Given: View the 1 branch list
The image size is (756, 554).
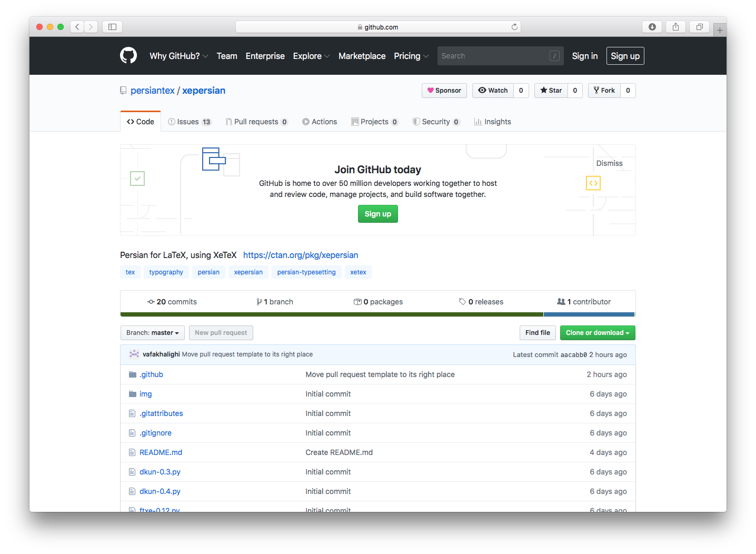Looking at the screenshot, I should pos(275,302).
